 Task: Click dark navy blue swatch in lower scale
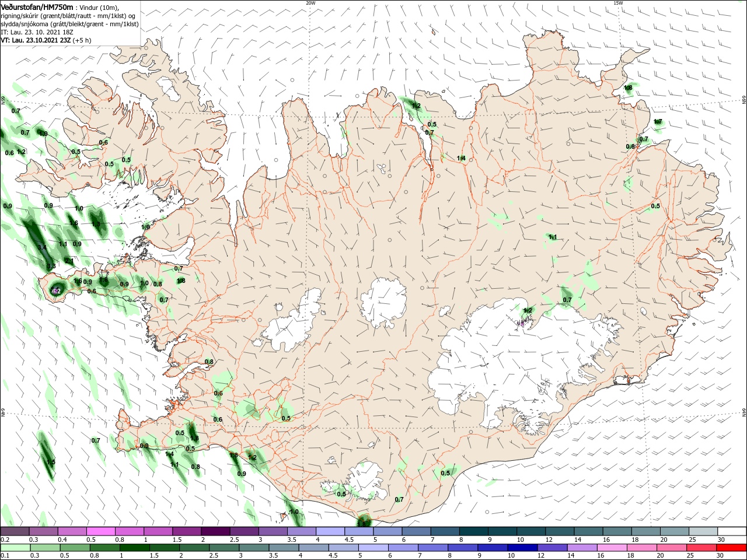[522, 548]
